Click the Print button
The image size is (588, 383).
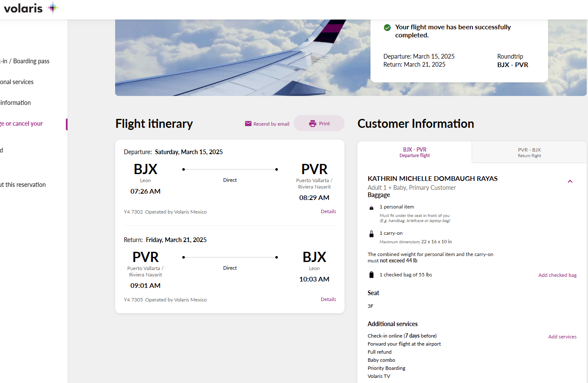pos(319,123)
